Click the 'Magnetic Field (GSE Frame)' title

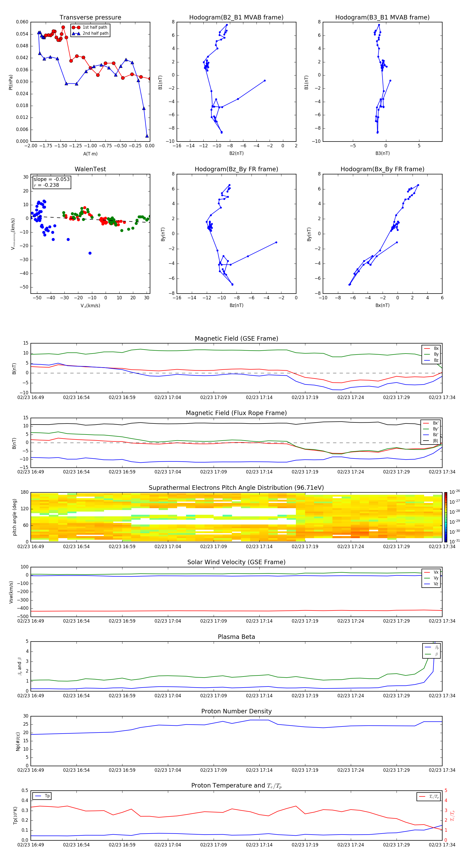coord(236,339)
